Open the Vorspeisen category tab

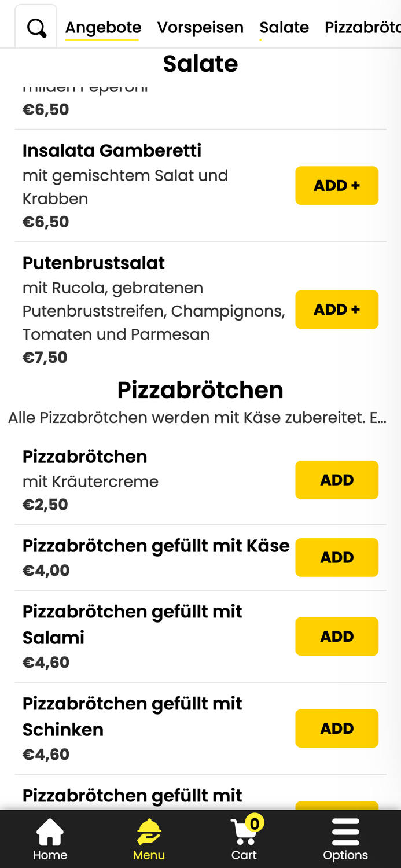tap(201, 27)
